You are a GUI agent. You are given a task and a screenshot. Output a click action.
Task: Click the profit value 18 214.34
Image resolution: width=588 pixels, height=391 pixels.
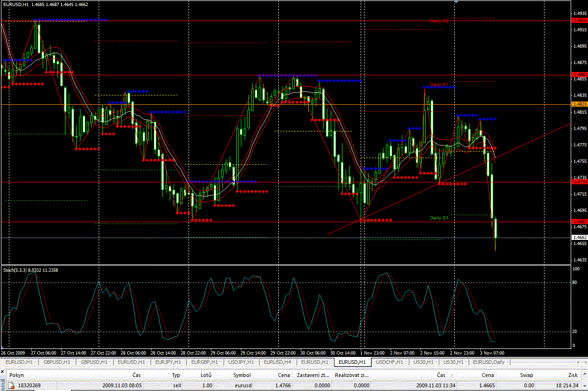pos(566,384)
